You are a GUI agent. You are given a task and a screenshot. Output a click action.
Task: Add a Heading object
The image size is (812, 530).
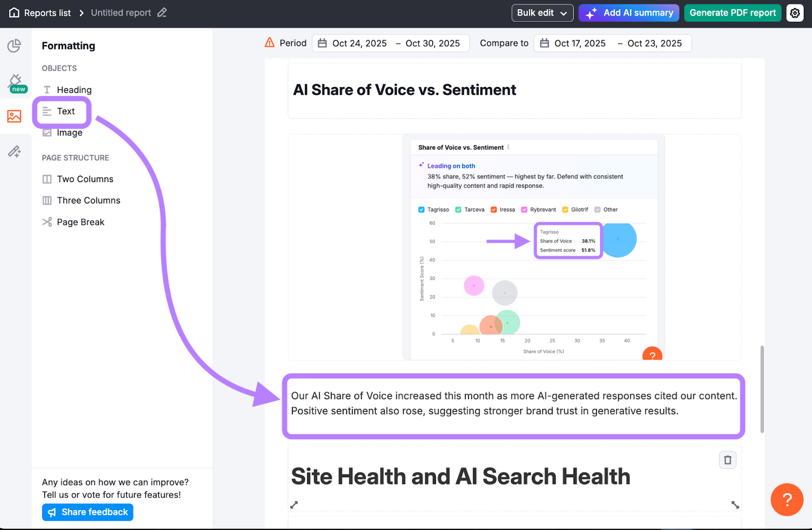click(x=74, y=90)
